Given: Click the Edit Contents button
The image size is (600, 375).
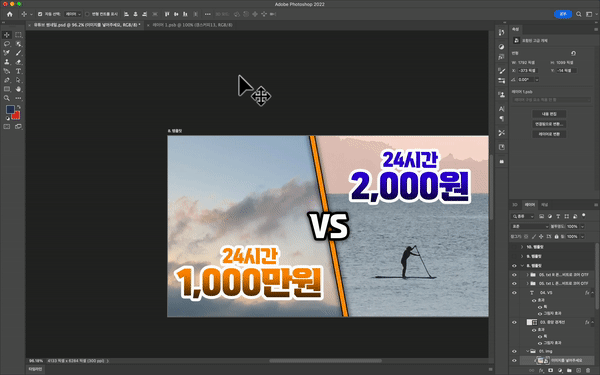Looking at the screenshot, I should click(549, 114).
